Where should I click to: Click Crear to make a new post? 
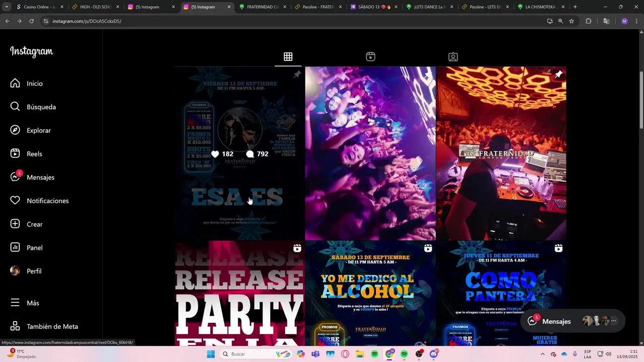click(27, 224)
